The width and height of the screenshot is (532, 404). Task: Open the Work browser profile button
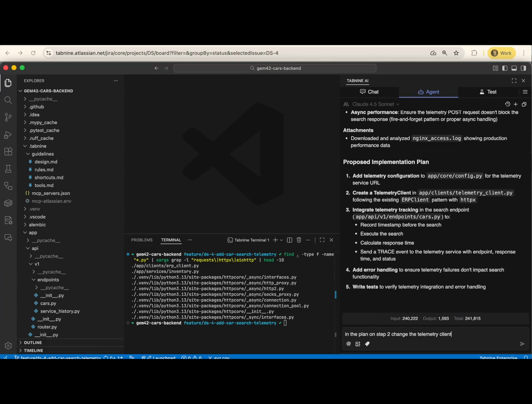(502, 53)
